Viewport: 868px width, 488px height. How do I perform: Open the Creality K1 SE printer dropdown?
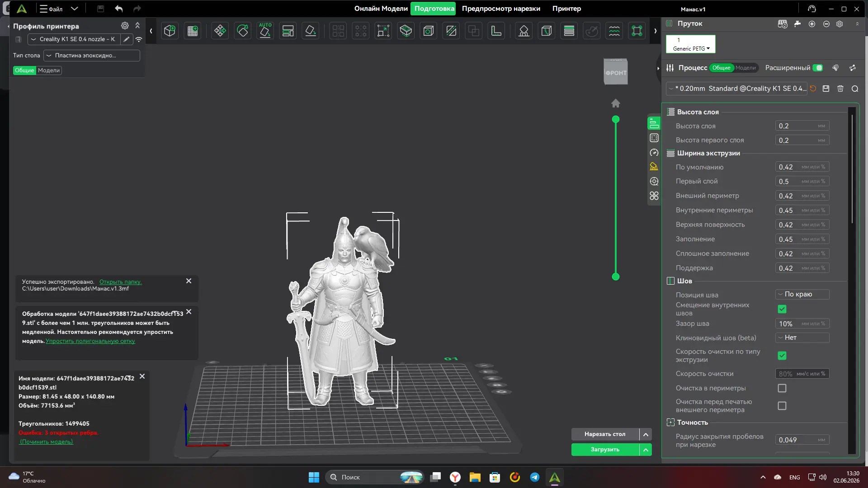(74, 39)
